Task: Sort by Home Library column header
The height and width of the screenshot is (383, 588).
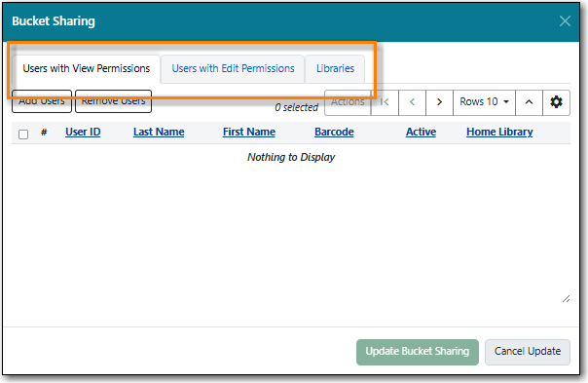Action: coord(499,132)
